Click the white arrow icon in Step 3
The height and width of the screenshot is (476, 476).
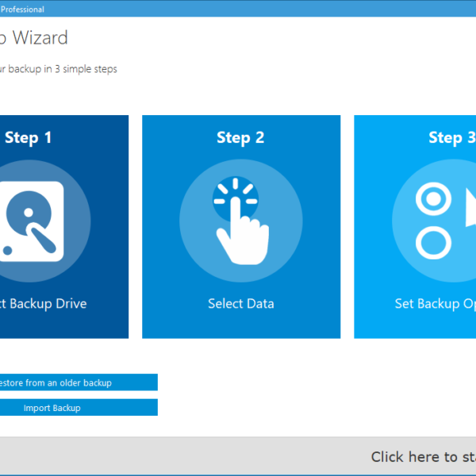[x=470, y=208]
